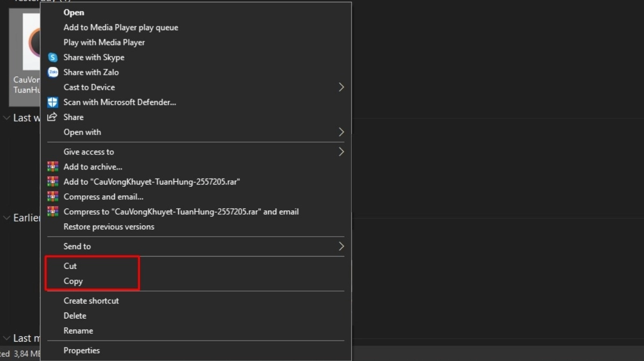Click WinRAR icon beside Compress and email

click(53, 196)
